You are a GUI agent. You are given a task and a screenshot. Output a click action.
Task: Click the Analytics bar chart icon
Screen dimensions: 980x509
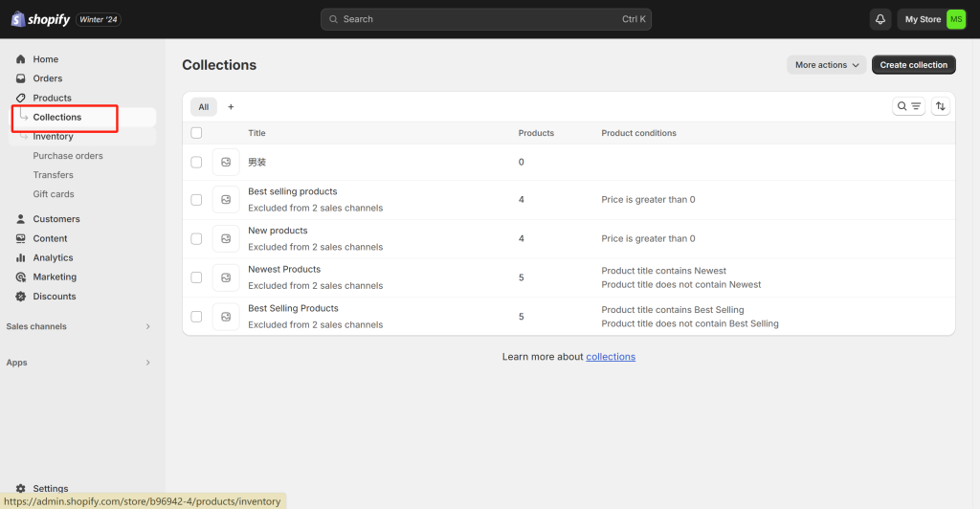(21, 258)
